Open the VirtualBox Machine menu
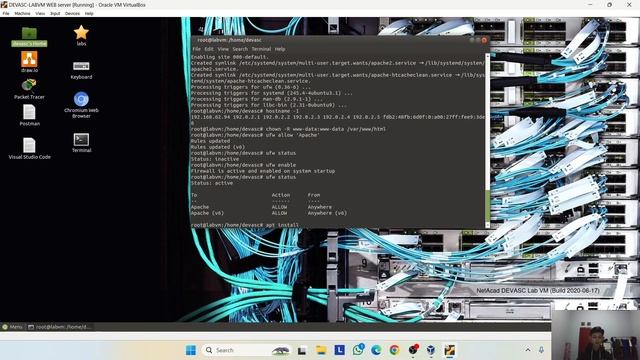 (22, 13)
